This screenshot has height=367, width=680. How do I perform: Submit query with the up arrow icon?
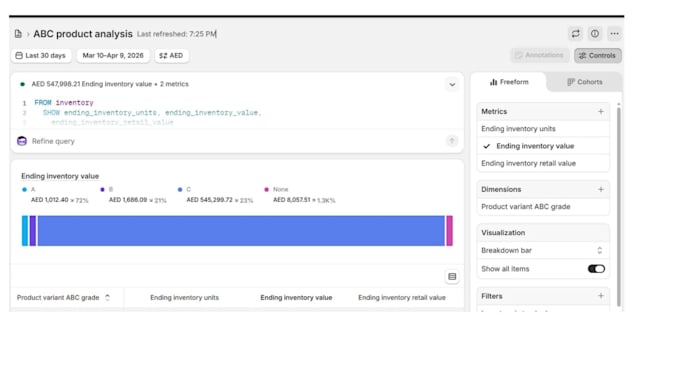(x=451, y=141)
